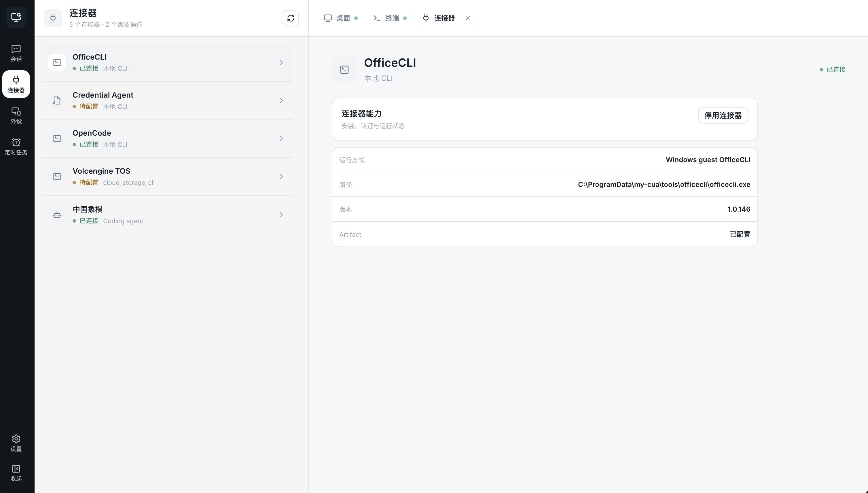Viewport: 868px width, 493px height.
Task: Click the app logo icon atop sidebar
Action: coord(16,17)
